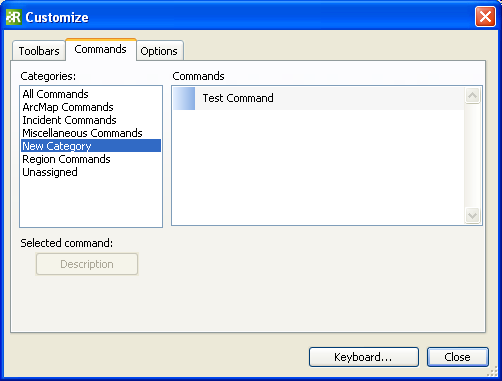502x381 pixels.
Task: Open the Keyboard... settings button
Action: tap(364, 357)
